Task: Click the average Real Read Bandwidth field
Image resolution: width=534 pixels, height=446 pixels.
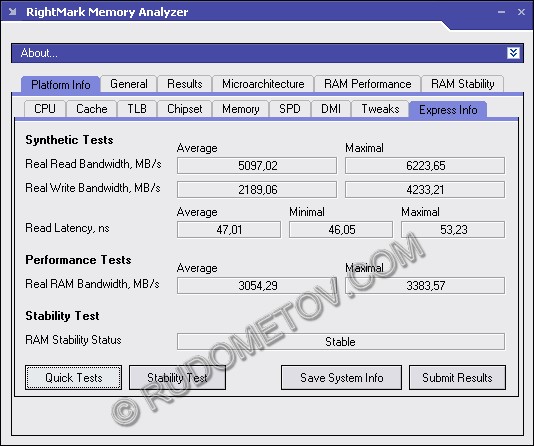Action: pos(257,165)
